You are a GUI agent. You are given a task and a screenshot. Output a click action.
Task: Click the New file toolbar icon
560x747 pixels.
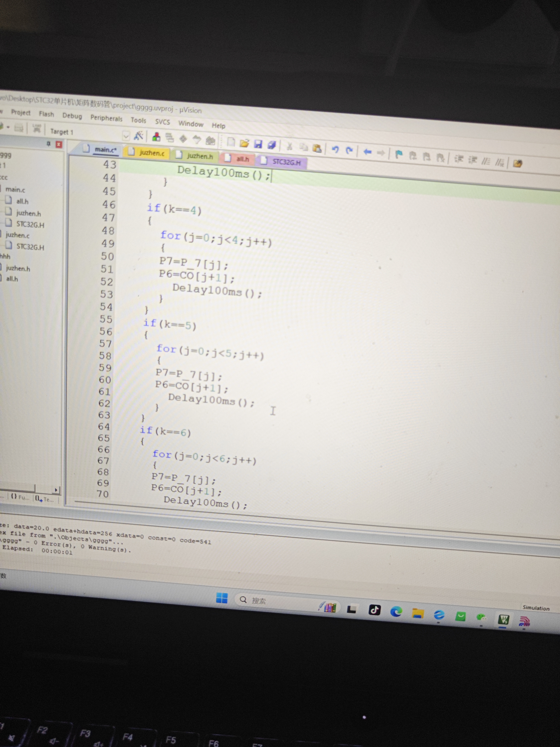231,142
